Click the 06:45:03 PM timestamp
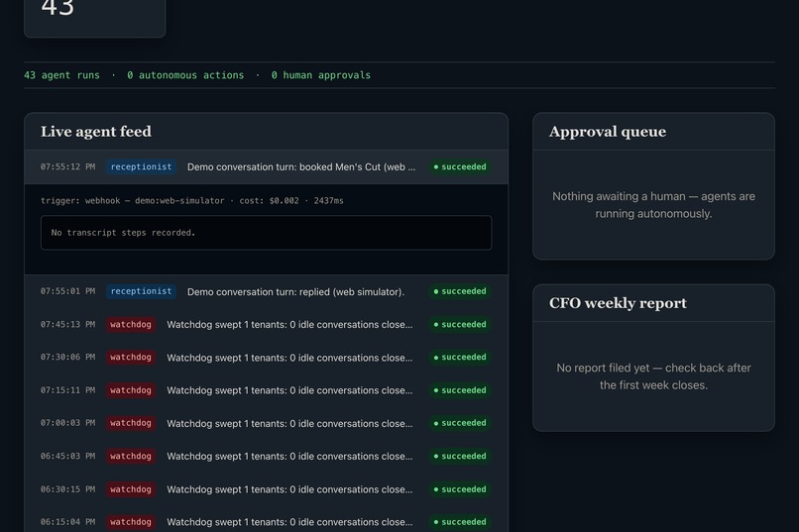This screenshot has width=799, height=532. coord(67,456)
